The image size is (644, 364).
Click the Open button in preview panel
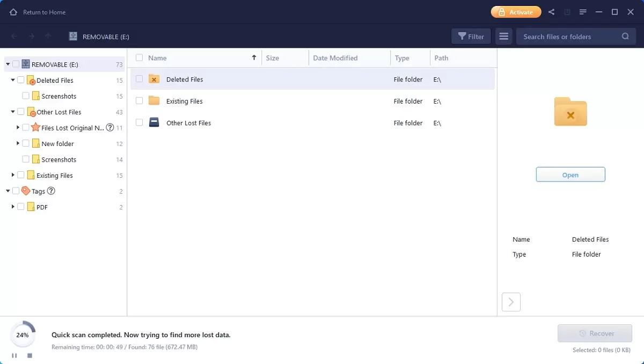[570, 174]
